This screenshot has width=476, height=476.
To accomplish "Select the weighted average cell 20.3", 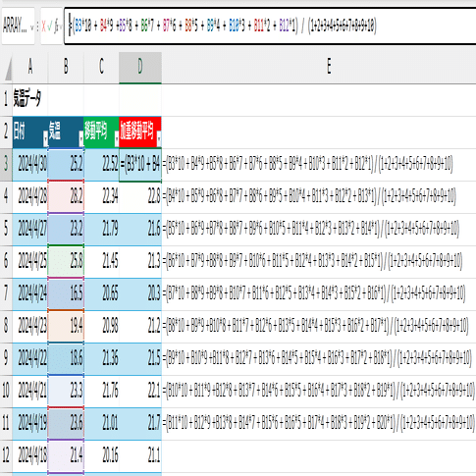I will (140, 293).
